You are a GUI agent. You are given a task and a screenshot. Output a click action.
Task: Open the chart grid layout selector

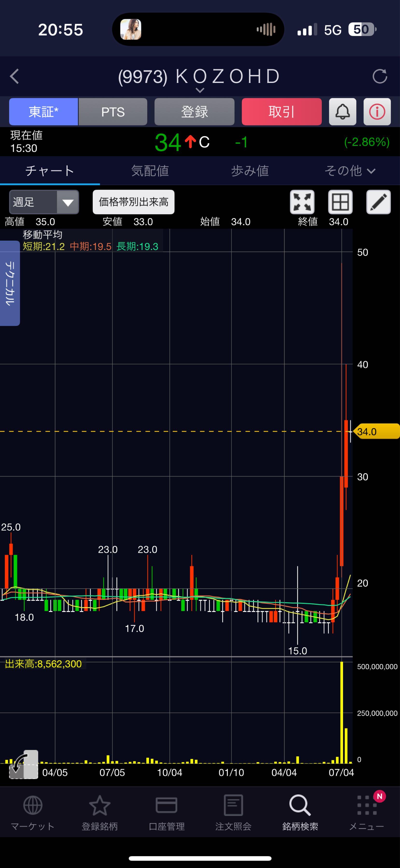[340, 202]
